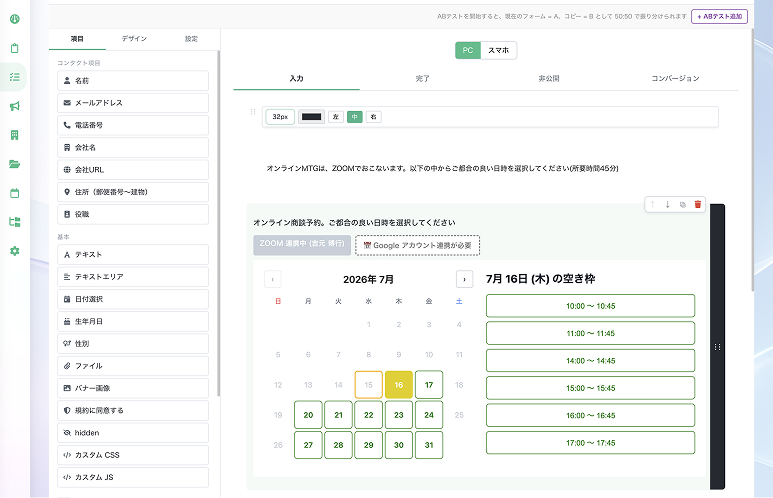Choose the 17:00 ～ 17:45 time slot

click(x=590, y=443)
